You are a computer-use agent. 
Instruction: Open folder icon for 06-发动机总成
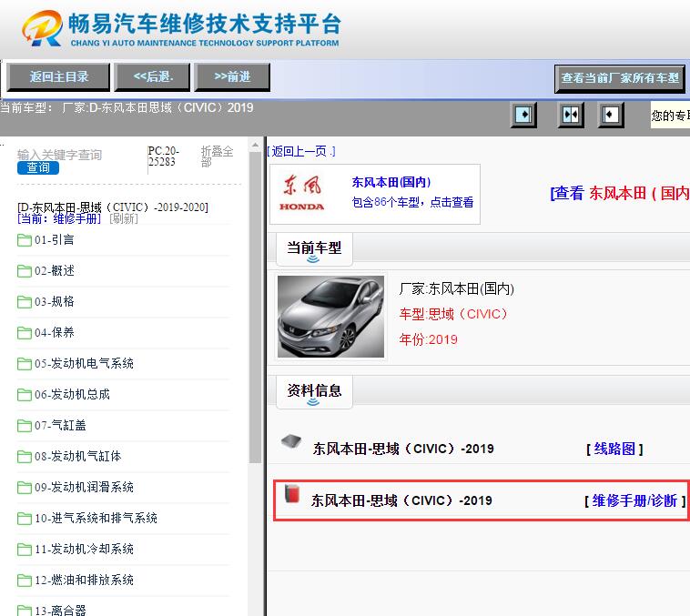[25, 395]
